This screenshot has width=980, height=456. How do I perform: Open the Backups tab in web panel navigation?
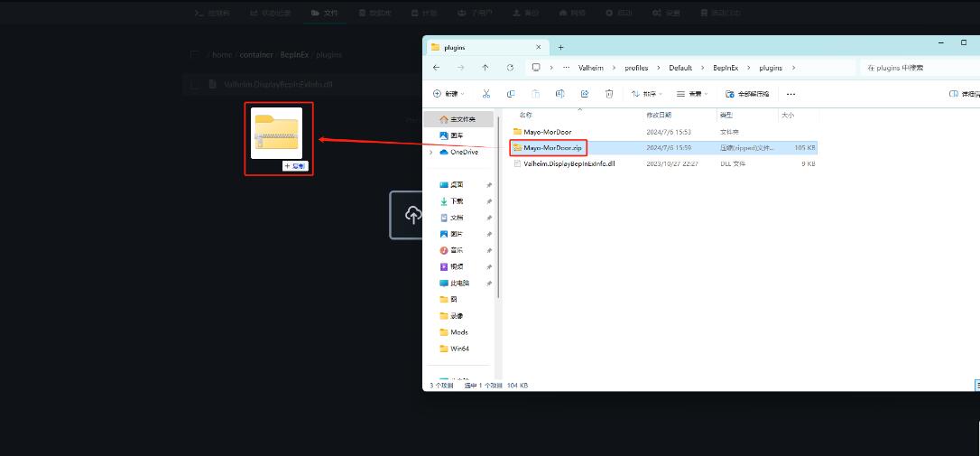coord(525,13)
